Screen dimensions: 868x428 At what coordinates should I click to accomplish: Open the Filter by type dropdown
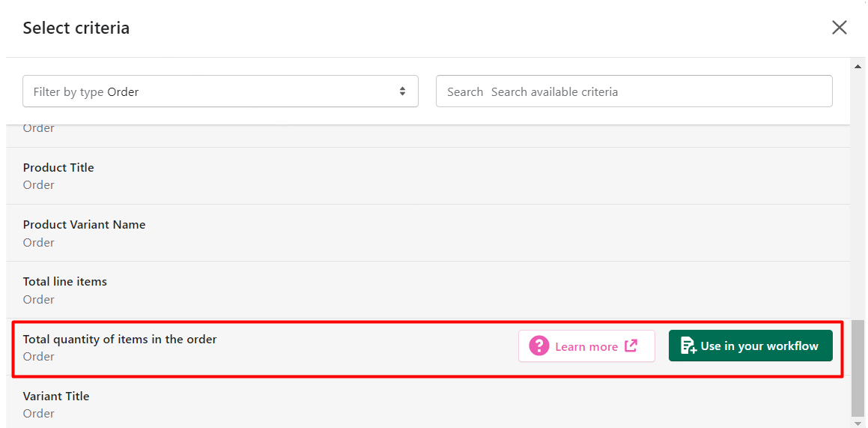[x=220, y=91]
